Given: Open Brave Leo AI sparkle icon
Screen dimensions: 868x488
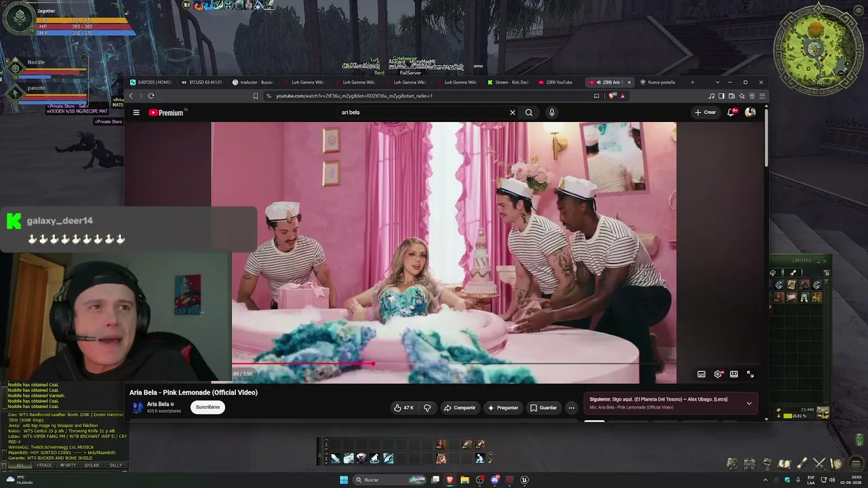Looking at the screenshot, I should [742, 96].
